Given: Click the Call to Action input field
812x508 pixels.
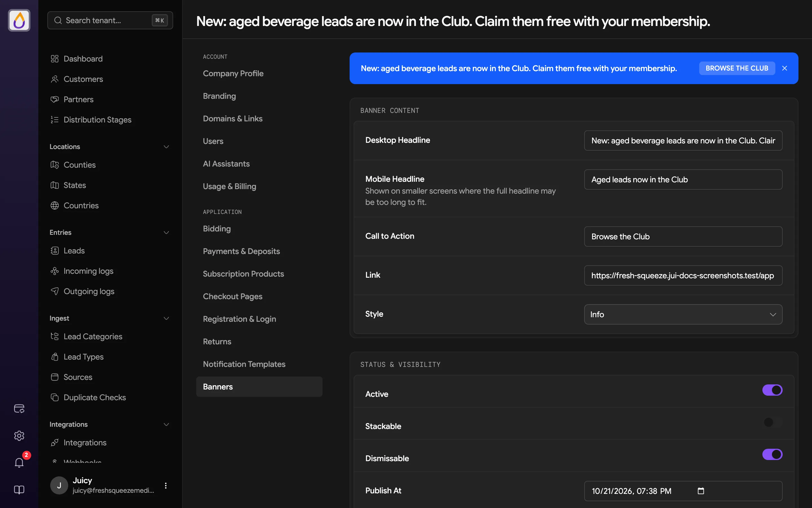Looking at the screenshot, I should pyautogui.click(x=683, y=237).
